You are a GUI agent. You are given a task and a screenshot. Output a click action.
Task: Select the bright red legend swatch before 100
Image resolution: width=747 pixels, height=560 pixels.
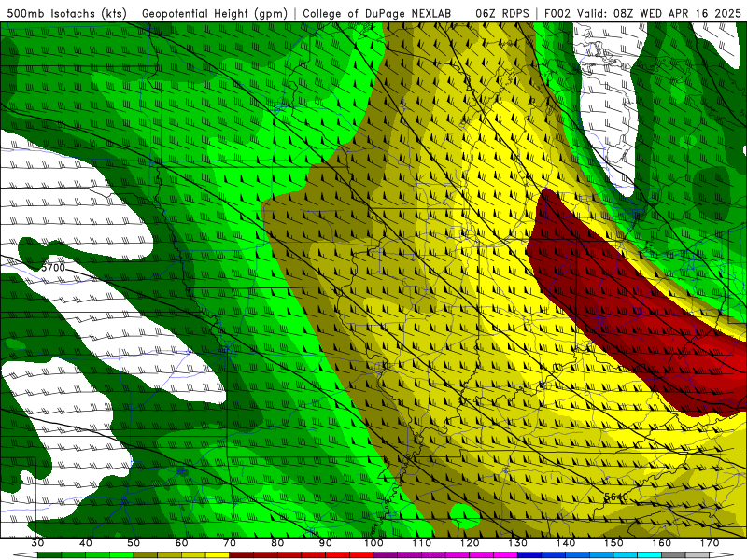pos(361,555)
